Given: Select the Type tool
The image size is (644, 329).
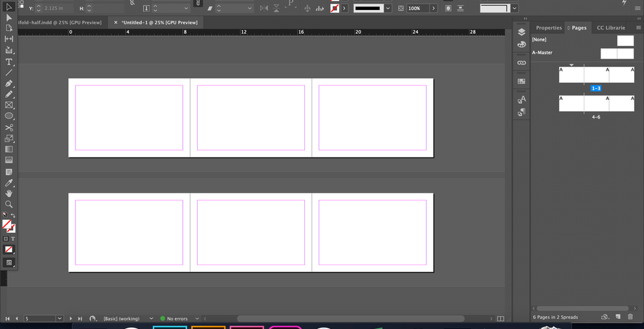Looking at the screenshot, I should (x=9, y=62).
